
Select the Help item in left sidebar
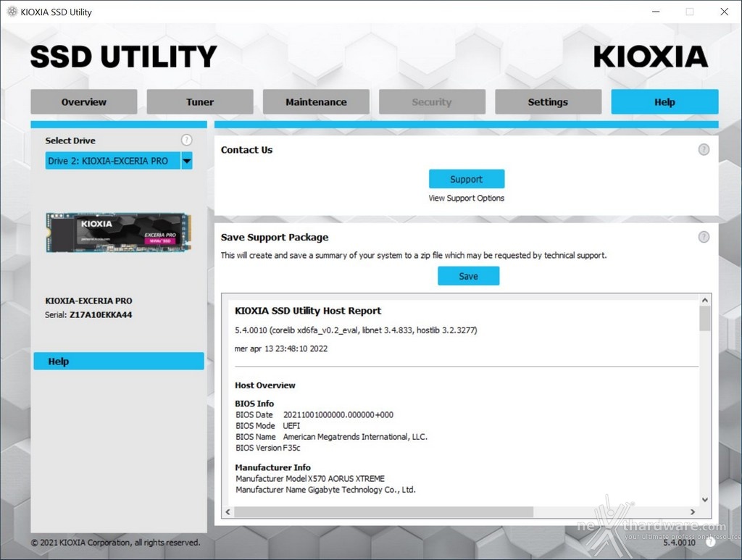tap(119, 362)
